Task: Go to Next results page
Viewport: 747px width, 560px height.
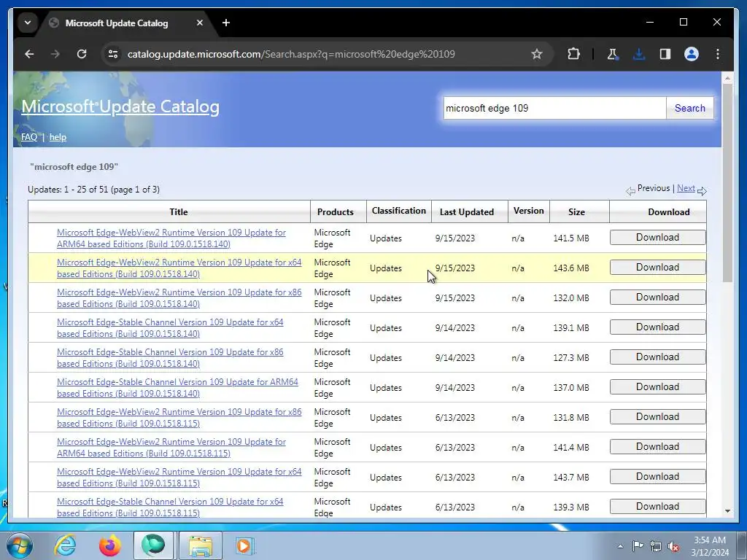Action: 686,188
